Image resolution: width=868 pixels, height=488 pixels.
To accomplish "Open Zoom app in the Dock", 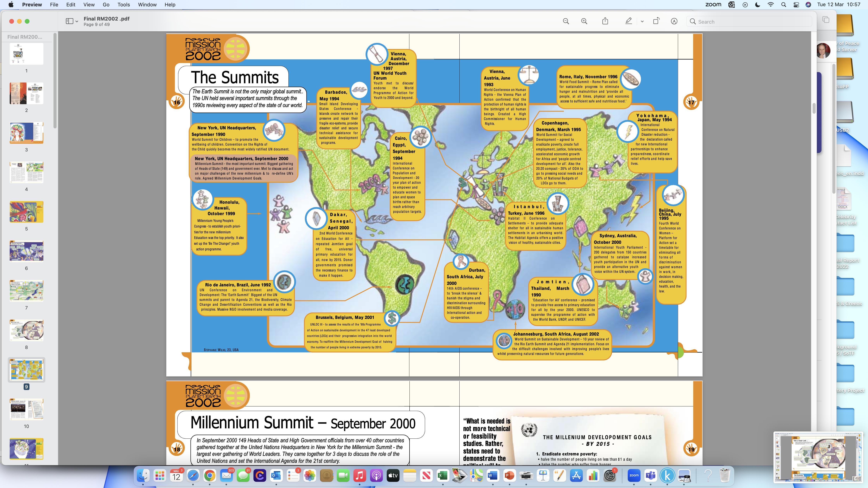I will coord(634,476).
